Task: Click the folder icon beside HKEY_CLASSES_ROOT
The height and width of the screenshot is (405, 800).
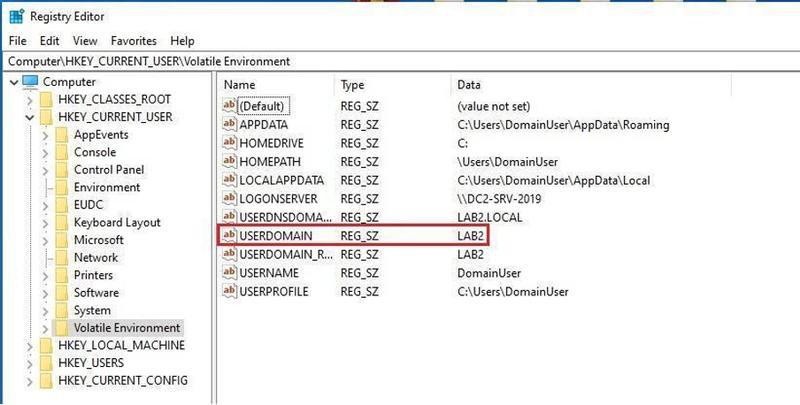Action: [x=46, y=99]
